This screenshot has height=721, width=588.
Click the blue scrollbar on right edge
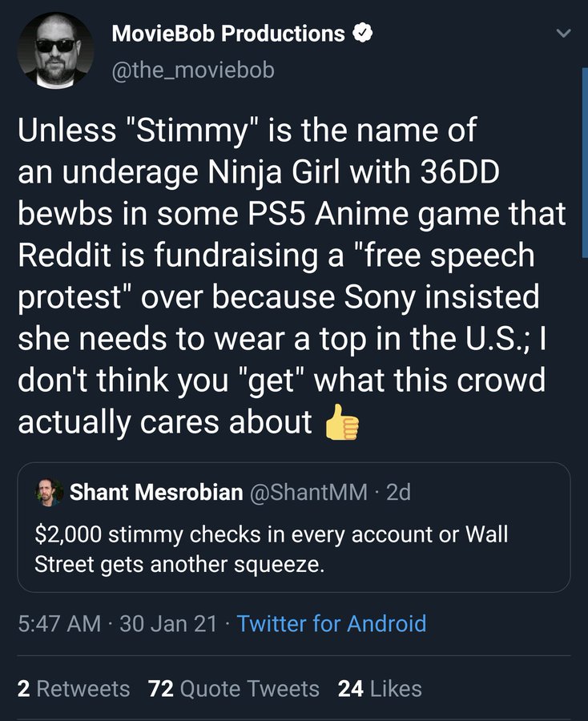point(585,160)
